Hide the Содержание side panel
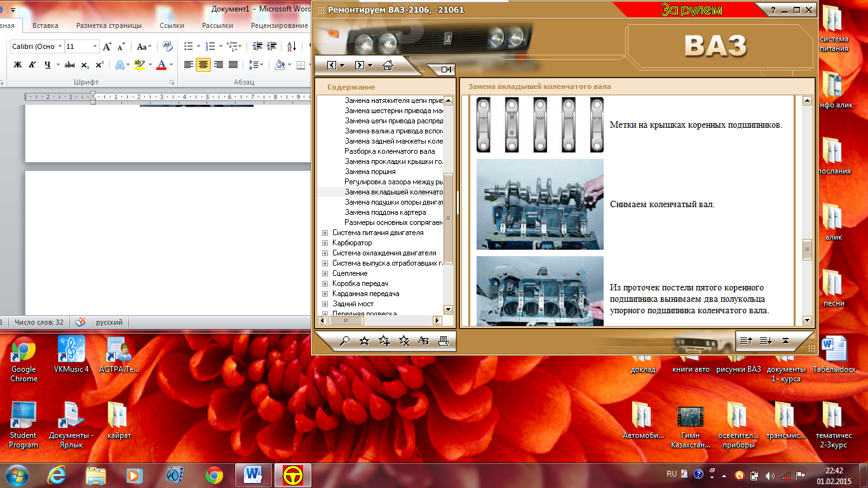 [x=446, y=70]
